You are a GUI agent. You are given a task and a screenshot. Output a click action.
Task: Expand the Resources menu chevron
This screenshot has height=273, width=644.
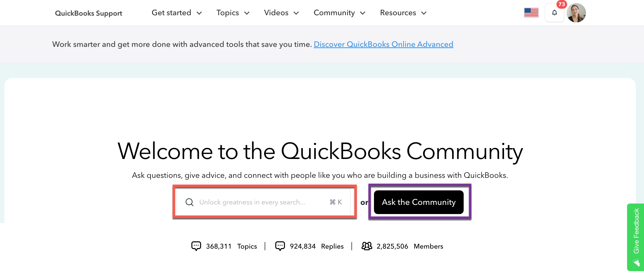[424, 13]
